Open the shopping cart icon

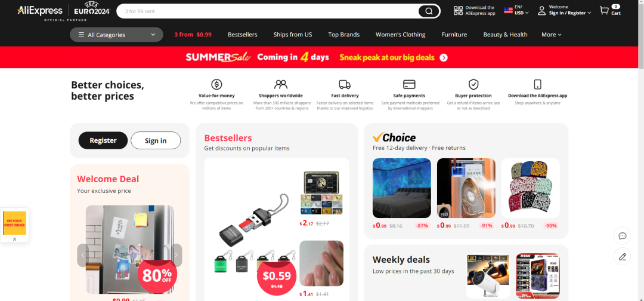click(604, 10)
